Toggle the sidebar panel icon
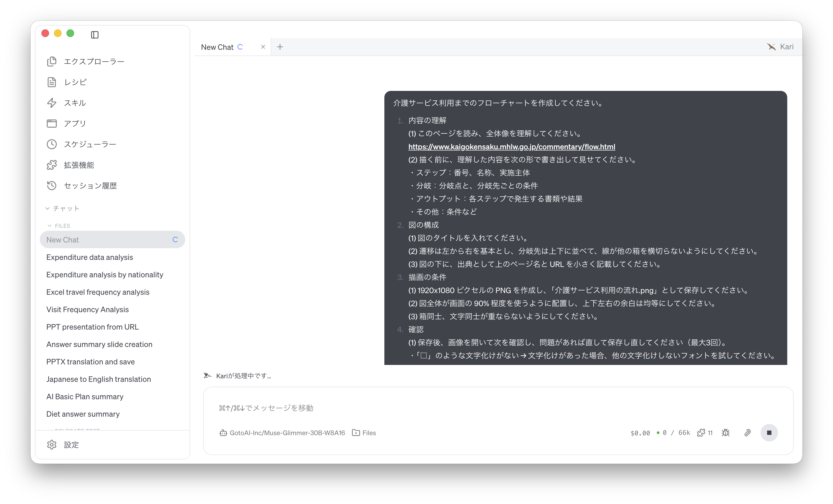This screenshot has height=504, width=833. point(95,35)
